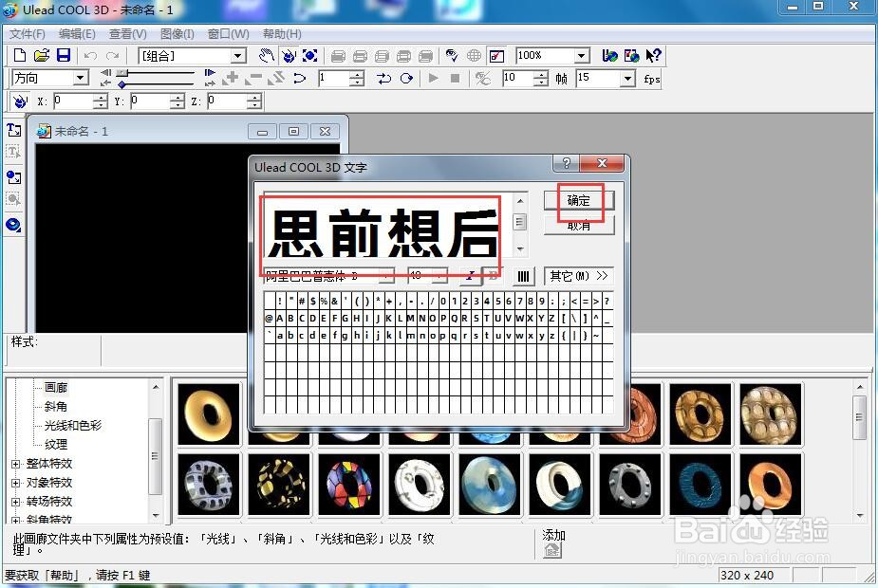This screenshot has width=878, height=588.
Task: Click in the Z value field
Action: (228, 101)
